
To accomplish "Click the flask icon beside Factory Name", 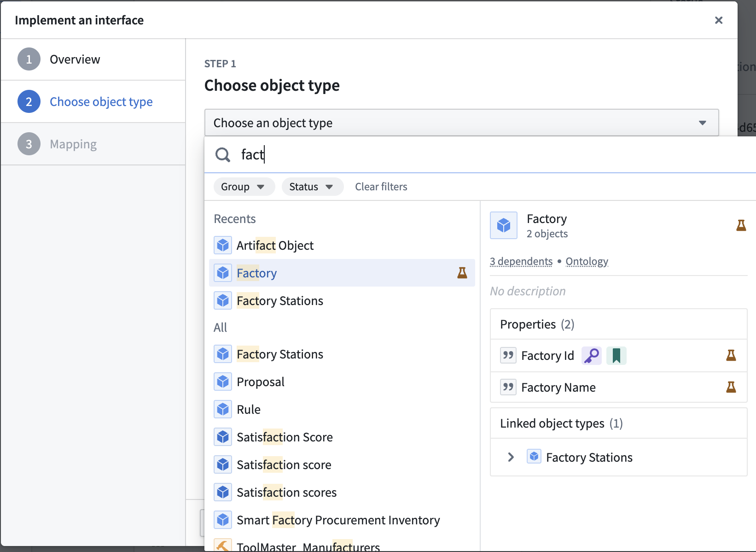I will 731,387.
